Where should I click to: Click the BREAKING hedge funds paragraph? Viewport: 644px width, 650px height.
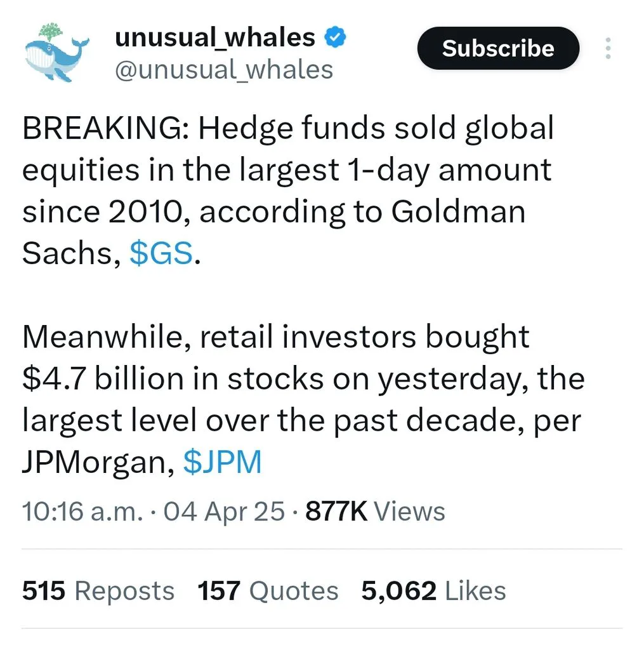[x=289, y=190]
